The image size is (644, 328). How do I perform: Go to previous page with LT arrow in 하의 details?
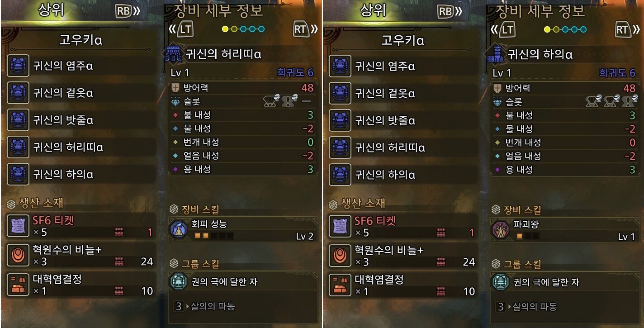(503, 29)
